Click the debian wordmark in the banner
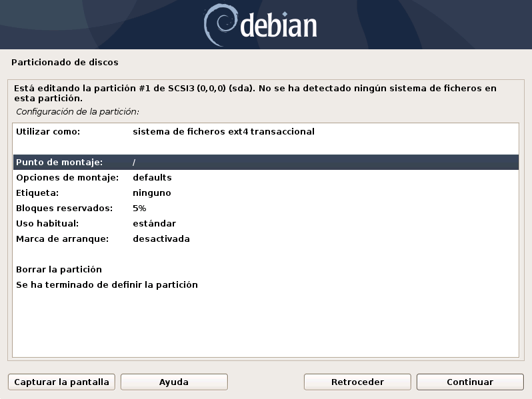This screenshot has height=399, width=532. [x=278, y=25]
